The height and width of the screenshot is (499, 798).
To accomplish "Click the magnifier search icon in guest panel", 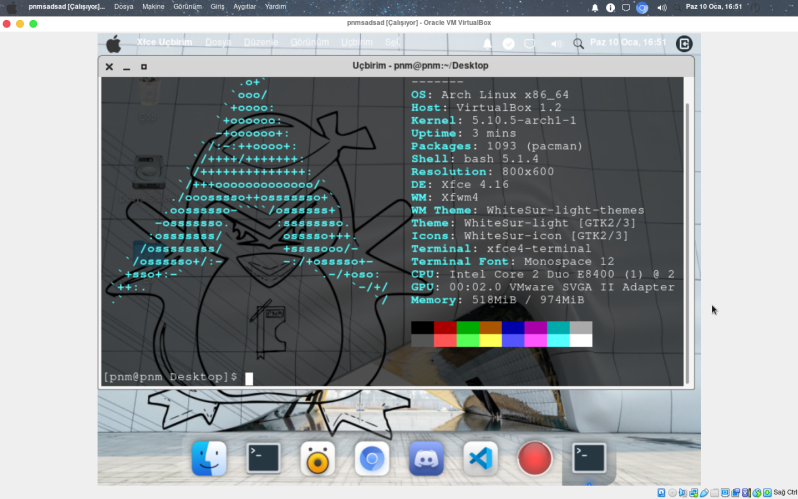I will click(578, 44).
